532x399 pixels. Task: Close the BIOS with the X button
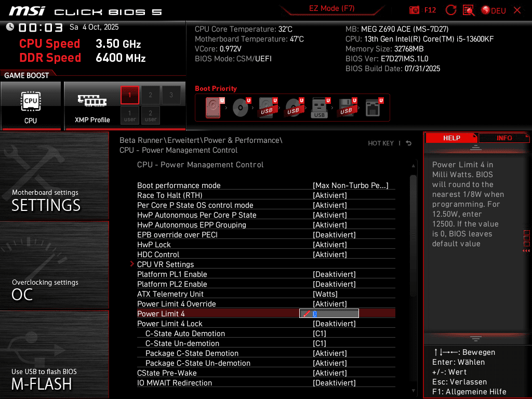517,10
